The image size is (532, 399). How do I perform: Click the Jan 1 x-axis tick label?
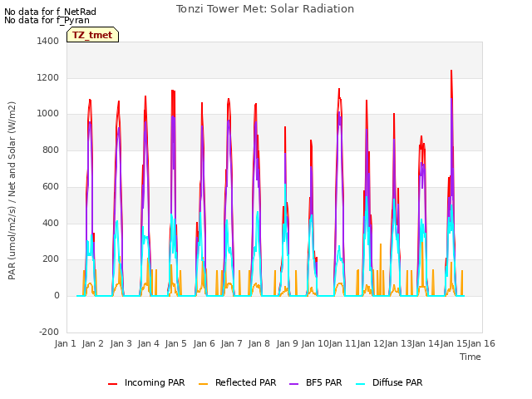65,343
